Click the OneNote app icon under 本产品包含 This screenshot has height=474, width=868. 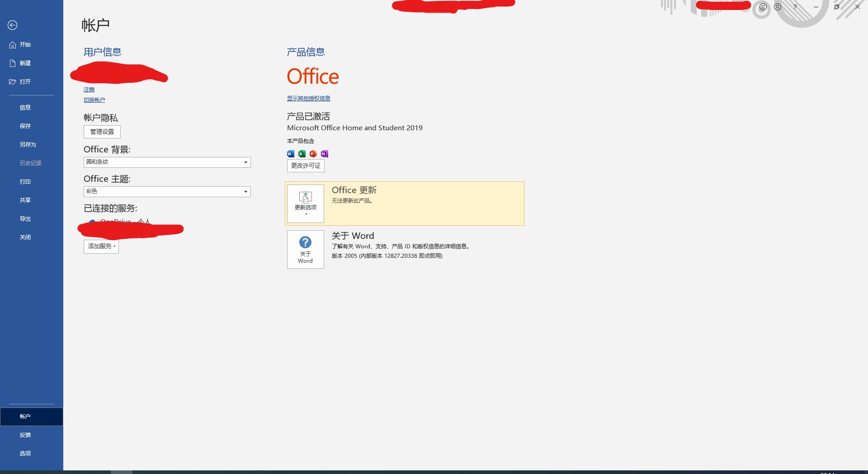pyautogui.click(x=325, y=154)
